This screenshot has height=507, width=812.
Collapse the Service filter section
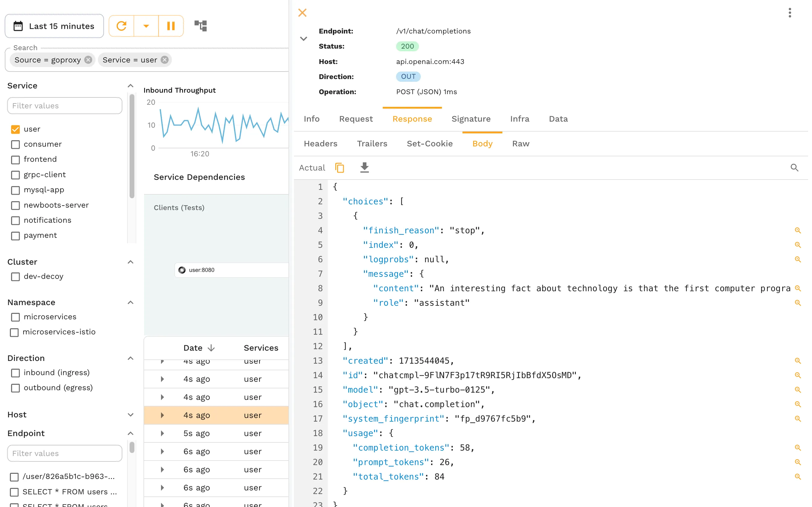click(x=130, y=85)
